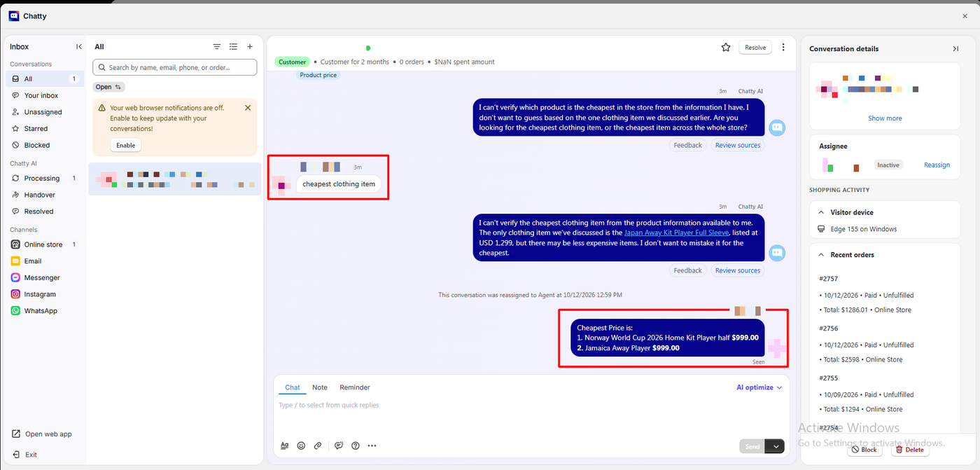
Task: Click the Block button
Action: [x=864, y=450]
